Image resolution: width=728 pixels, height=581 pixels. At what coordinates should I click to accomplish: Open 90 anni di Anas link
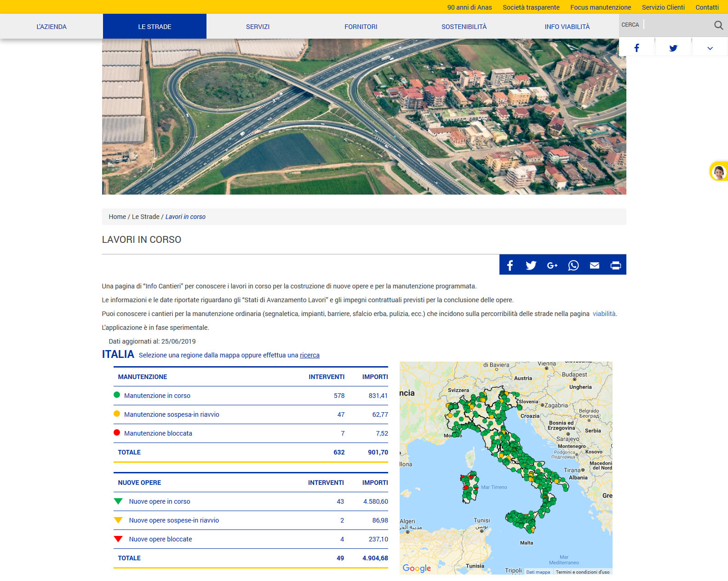pos(470,7)
